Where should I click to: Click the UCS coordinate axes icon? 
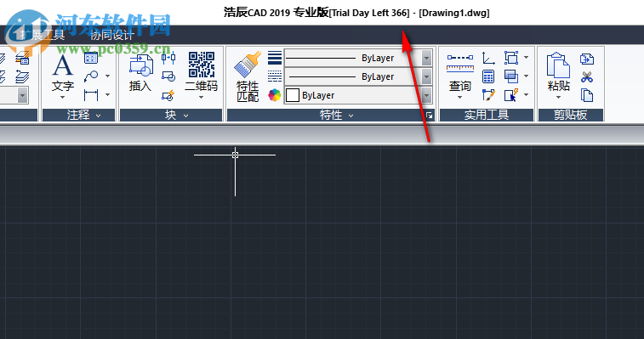(488, 58)
